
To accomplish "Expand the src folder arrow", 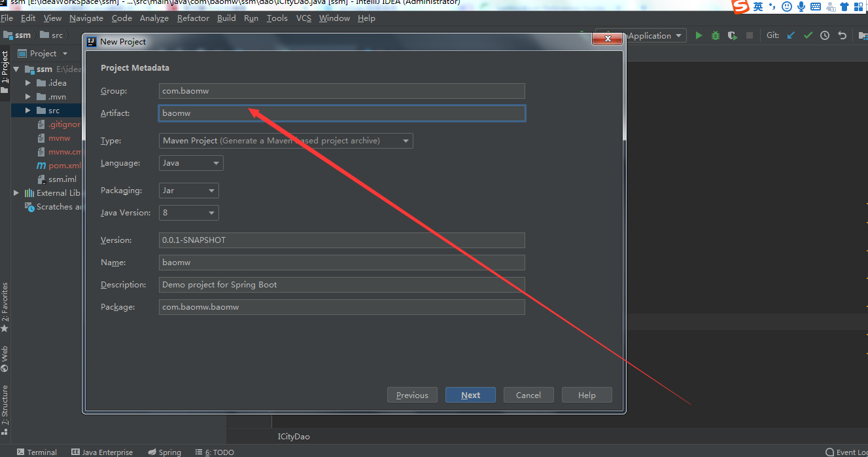I will click(x=28, y=111).
